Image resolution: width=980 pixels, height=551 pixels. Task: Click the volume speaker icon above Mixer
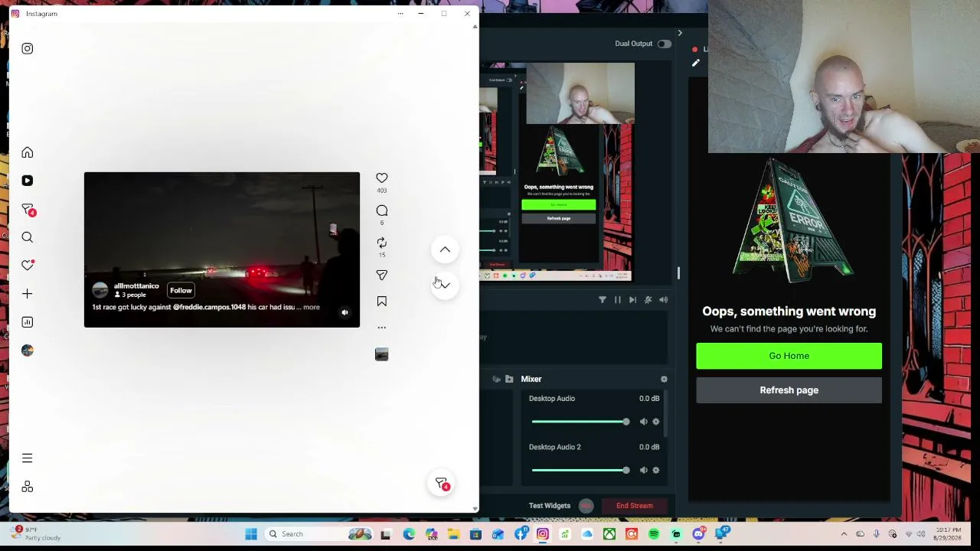(664, 300)
